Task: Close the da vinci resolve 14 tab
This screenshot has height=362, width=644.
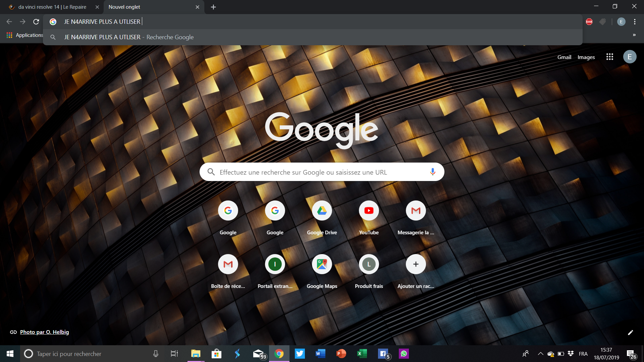Action: point(97,7)
